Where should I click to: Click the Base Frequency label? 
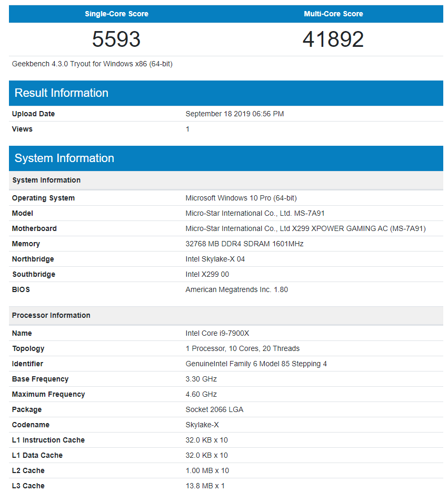pos(41,379)
